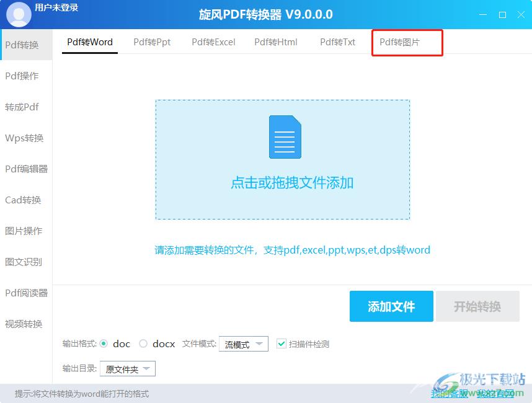Switch to the Pdf转Excel tab

[x=213, y=42]
